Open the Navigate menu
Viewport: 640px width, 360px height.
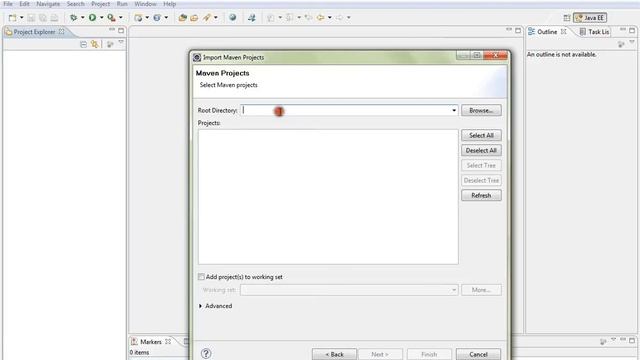tap(48, 4)
